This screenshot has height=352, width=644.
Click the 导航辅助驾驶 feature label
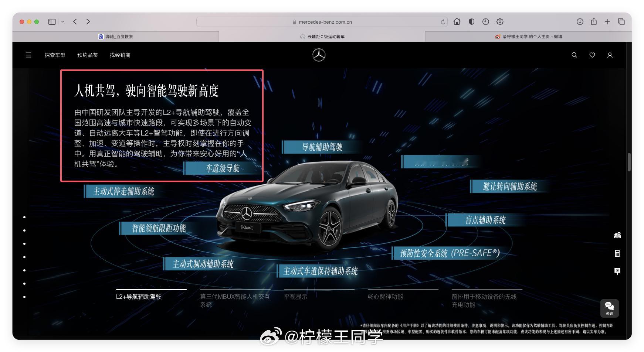coord(322,147)
